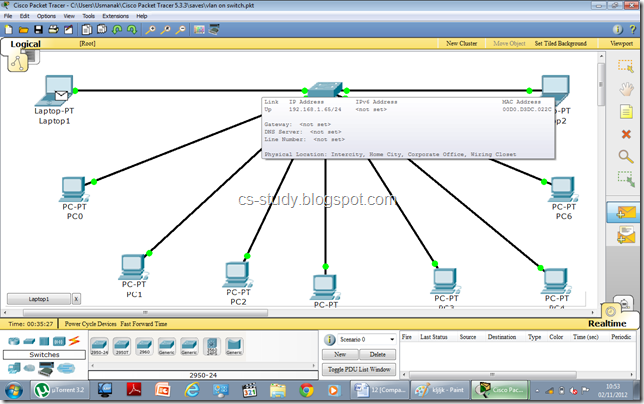This screenshot has height=404, width=644.
Task: Click Set Tiled Background button
Action: pyautogui.click(x=561, y=44)
